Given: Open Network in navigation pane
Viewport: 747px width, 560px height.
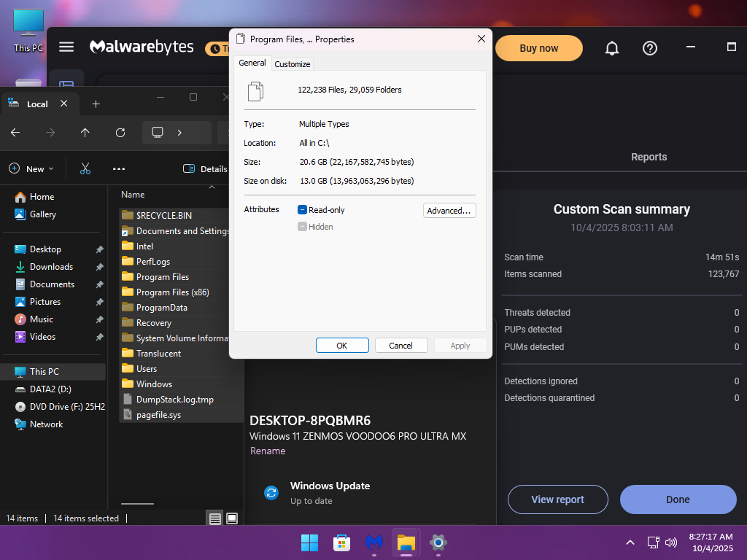Looking at the screenshot, I should [46, 424].
